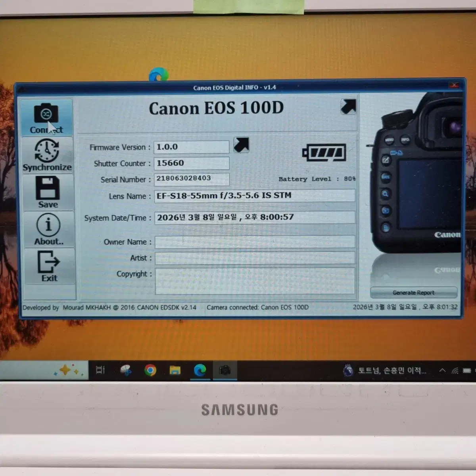Open Google Chrome from the taskbar
The width and height of the screenshot is (476, 476).
(x=150, y=370)
